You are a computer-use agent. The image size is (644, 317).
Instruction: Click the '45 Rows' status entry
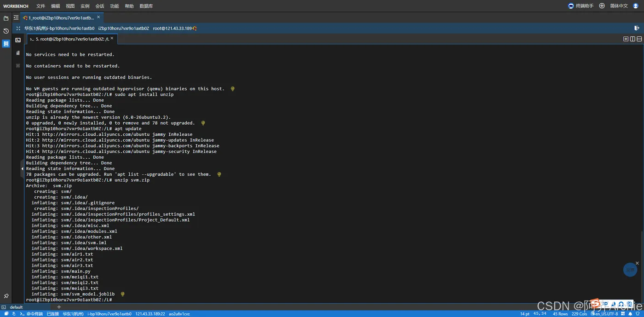[560, 314]
